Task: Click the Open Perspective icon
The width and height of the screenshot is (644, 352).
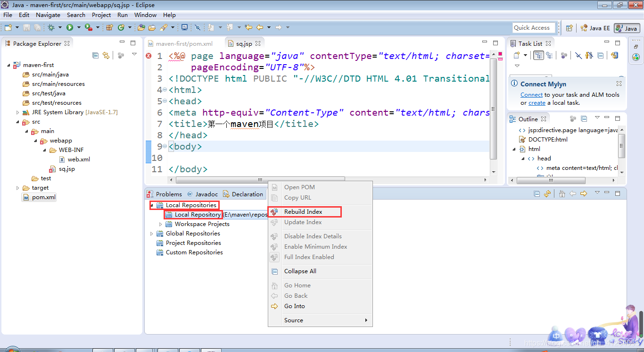Action: click(x=570, y=28)
